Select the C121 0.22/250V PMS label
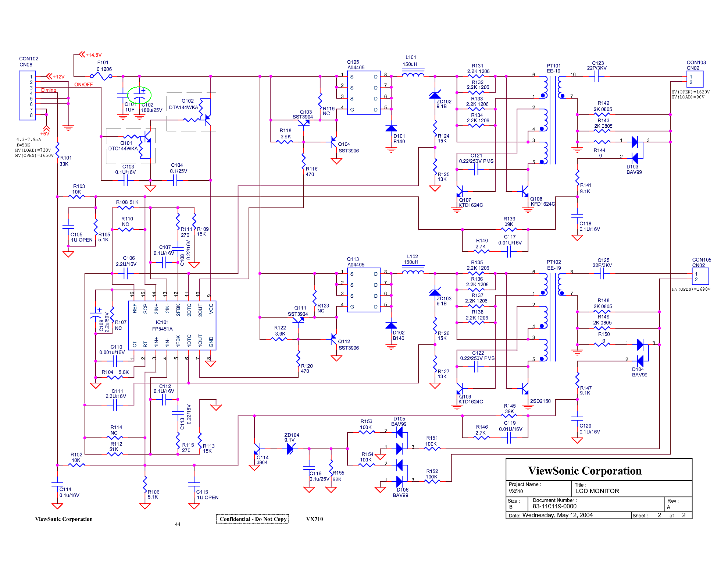728x563 pixels. tap(476, 159)
